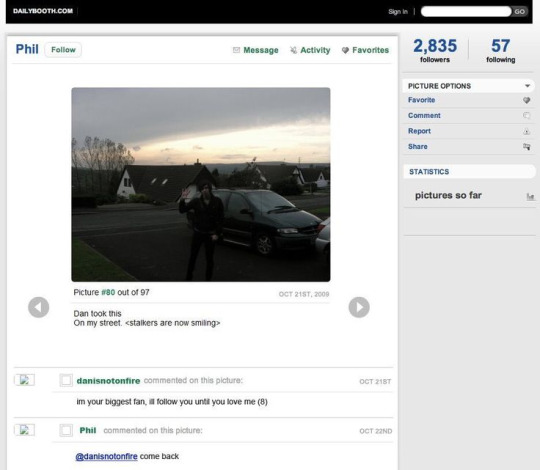Select Favorite in picture options
Image resolution: width=540 pixels, height=470 pixels.
point(422,100)
